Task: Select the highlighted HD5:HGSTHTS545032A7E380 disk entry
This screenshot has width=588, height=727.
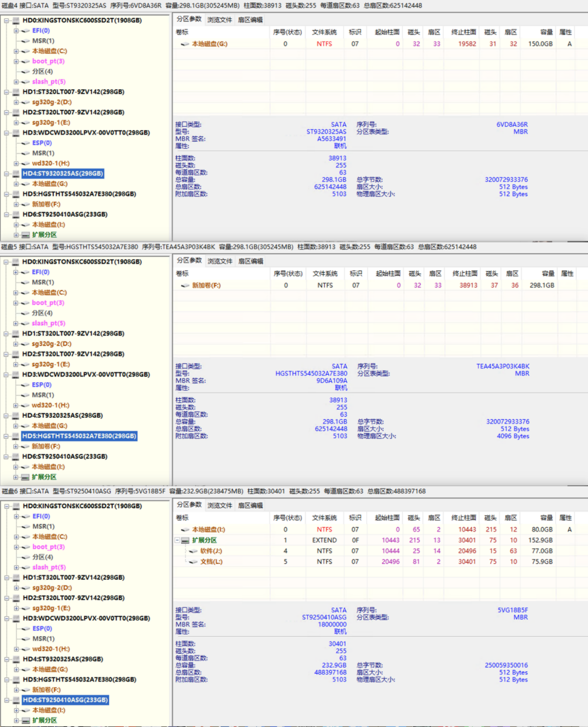Action: coord(79,436)
